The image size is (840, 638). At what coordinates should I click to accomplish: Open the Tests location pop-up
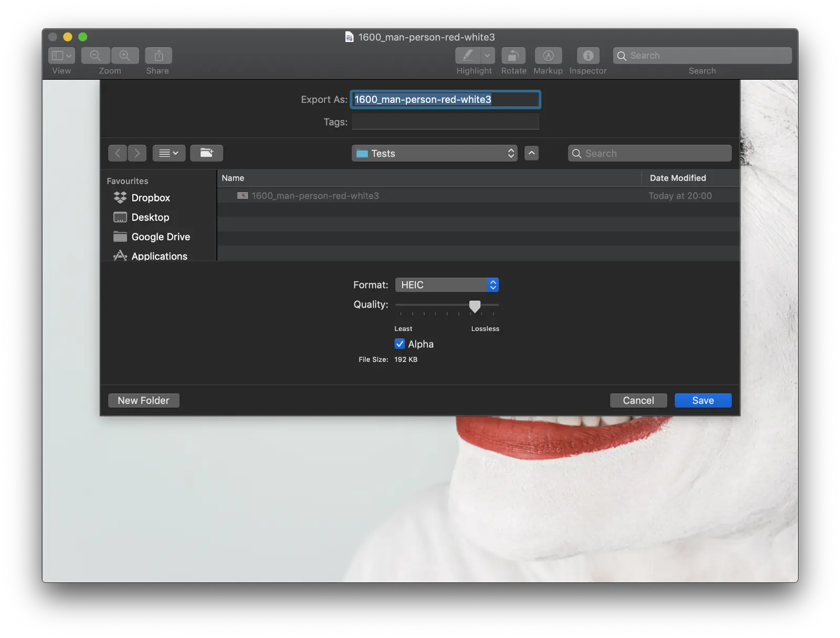(x=435, y=153)
